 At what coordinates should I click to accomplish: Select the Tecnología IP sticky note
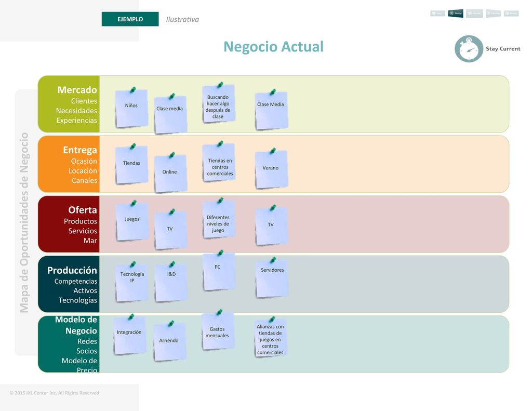131,283
